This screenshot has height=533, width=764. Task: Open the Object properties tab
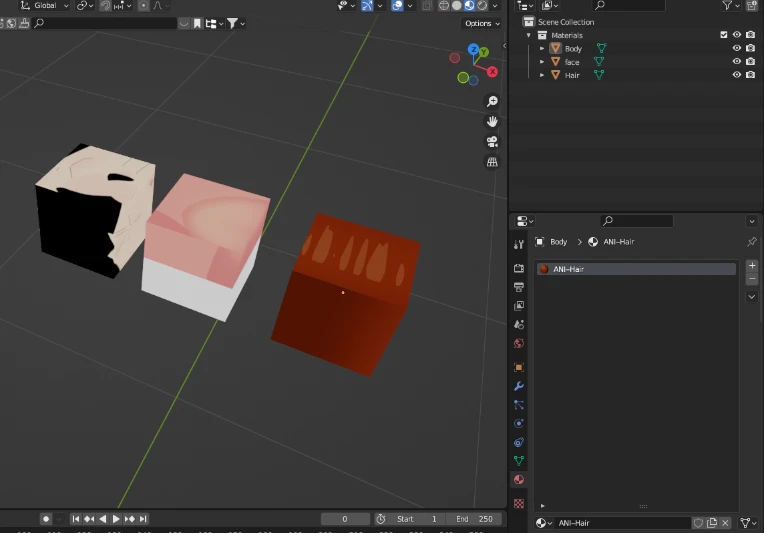coord(519,367)
